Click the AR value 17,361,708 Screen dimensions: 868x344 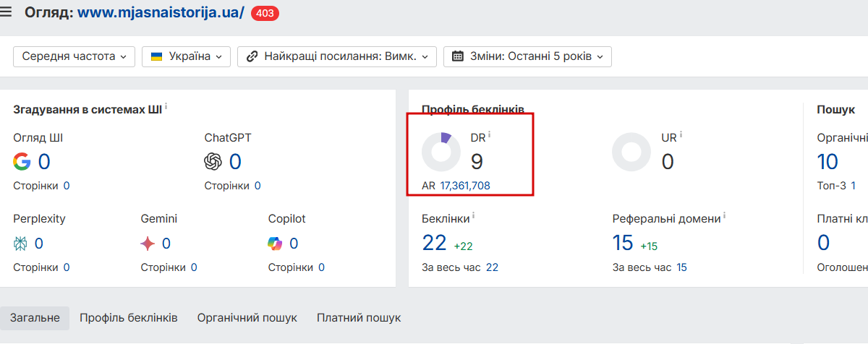pos(465,186)
